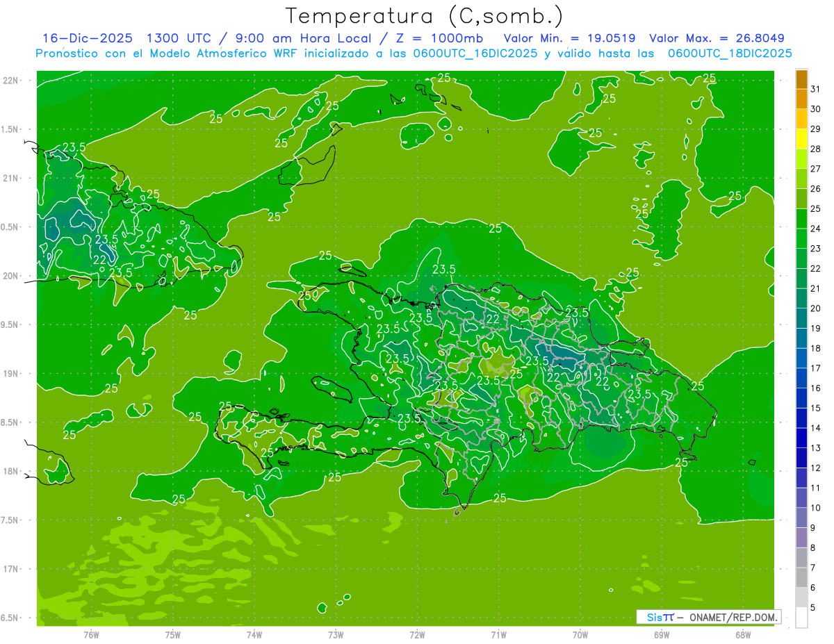This screenshot has width=834, height=644.
Task: Click the '71W' longitude axis label
Action: (498, 634)
